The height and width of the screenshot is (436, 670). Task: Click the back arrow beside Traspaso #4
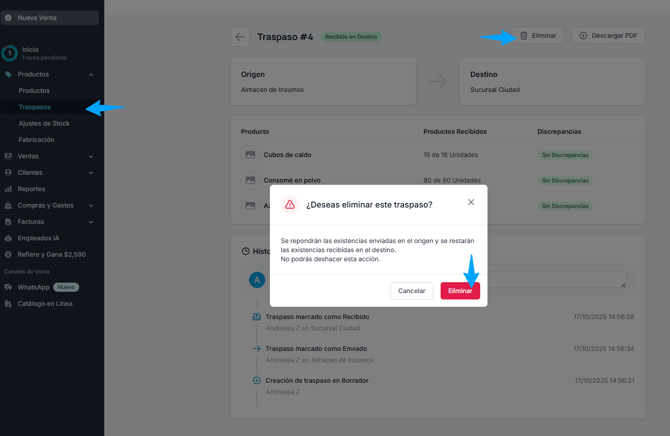click(x=240, y=37)
